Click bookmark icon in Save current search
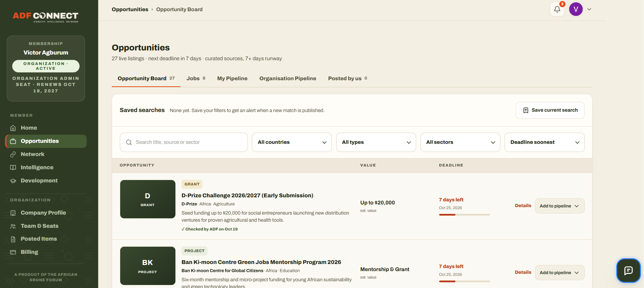Viewport: 644px width, 288px height. pos(525,110)
